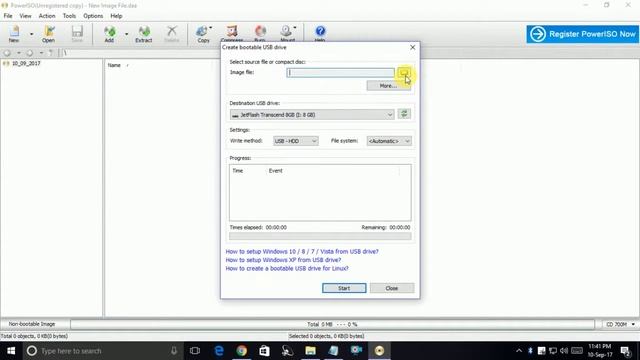Open the Options menu

(x=93, y=16)
